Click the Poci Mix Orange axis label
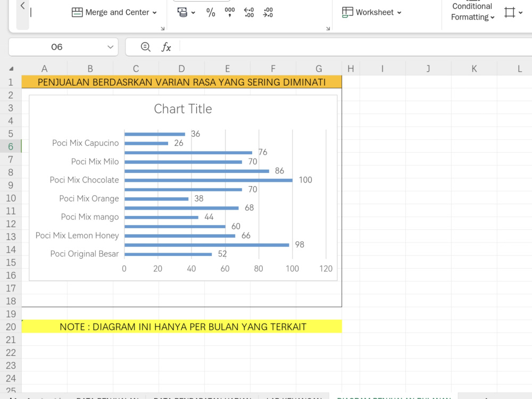The width and height of the screenshot is (532, 399). tap(89, 198)
